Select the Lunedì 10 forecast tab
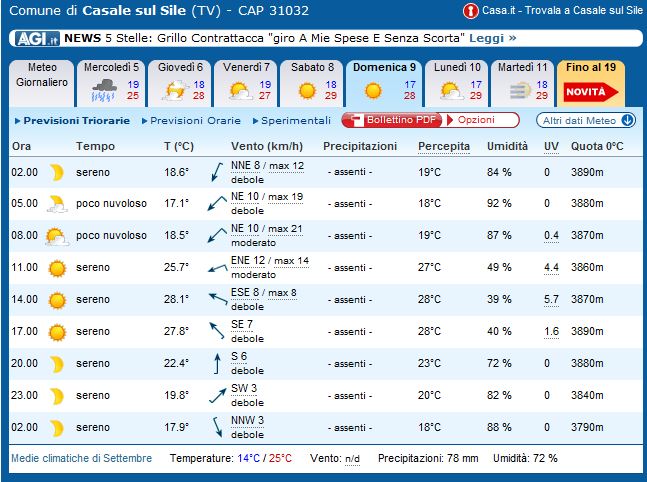Viewport: 647px width, 482px height. (x=456, y=83)
